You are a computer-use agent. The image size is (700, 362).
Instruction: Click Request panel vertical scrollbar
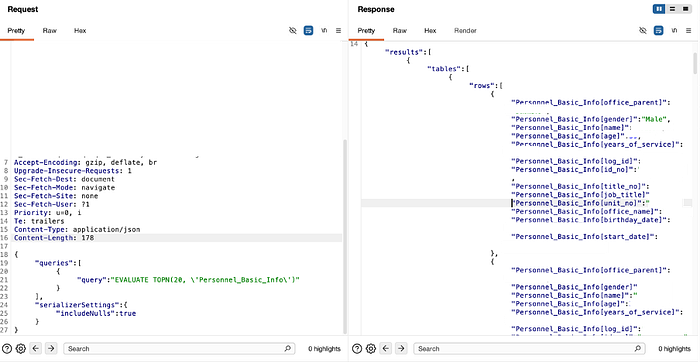pyautogui.click(x=344, y=237)
